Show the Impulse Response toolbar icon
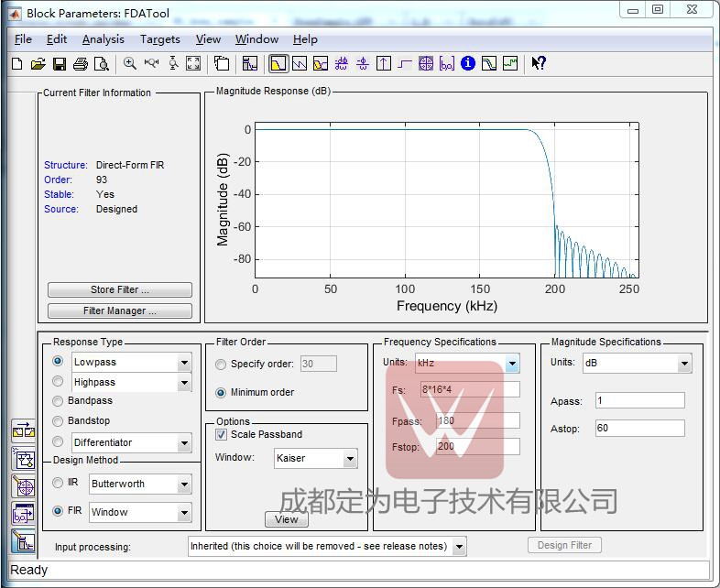The image size is (720, 588). pos(384,63)
